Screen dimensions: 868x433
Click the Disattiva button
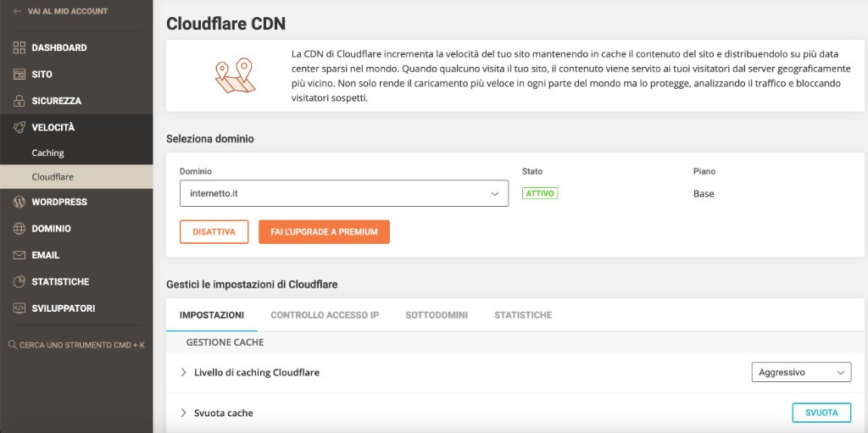point(214,232)
